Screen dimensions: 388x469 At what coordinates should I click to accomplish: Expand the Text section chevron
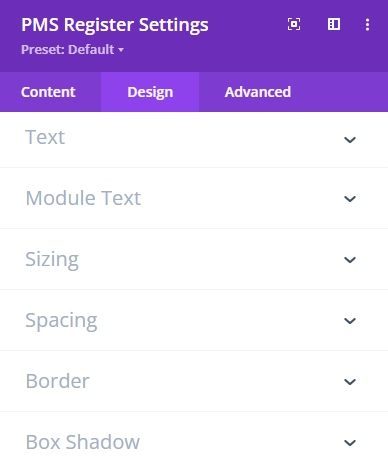click(350, 140)
